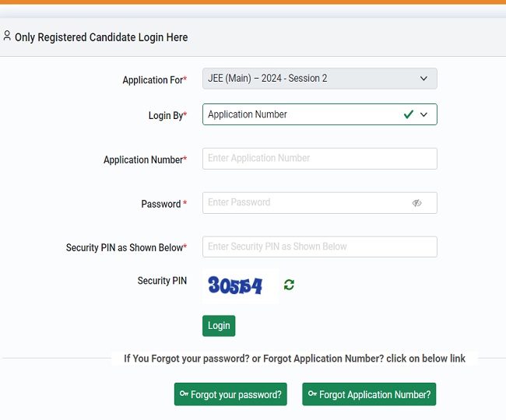
Task: Click the Only Registered Candidate Login Here heading
Action: tap(101, 37)
